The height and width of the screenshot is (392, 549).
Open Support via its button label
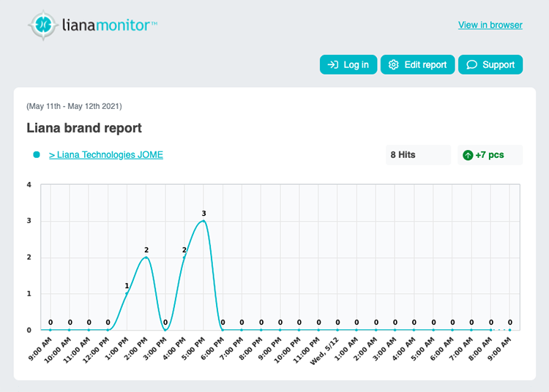tap(498, 65)
